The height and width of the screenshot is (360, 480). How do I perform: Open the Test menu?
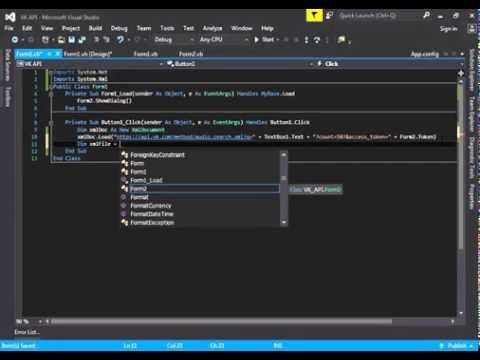(189, 28)
